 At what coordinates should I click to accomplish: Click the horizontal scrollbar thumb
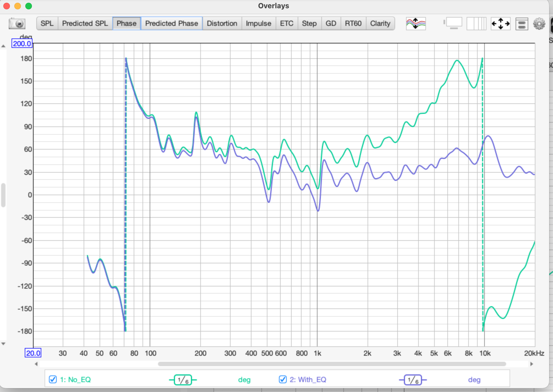click(x=332, y=364)
